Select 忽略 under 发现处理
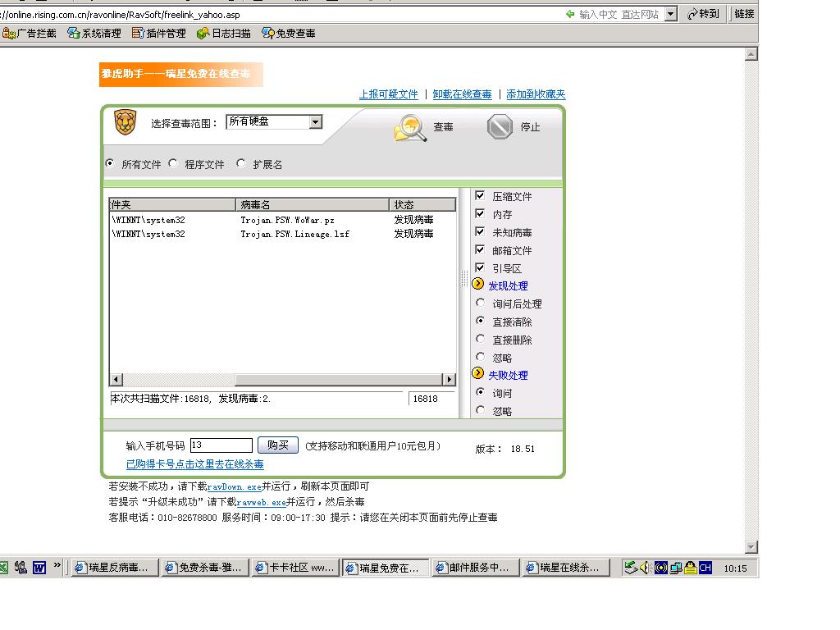The image size is (840, 630). 481,357
